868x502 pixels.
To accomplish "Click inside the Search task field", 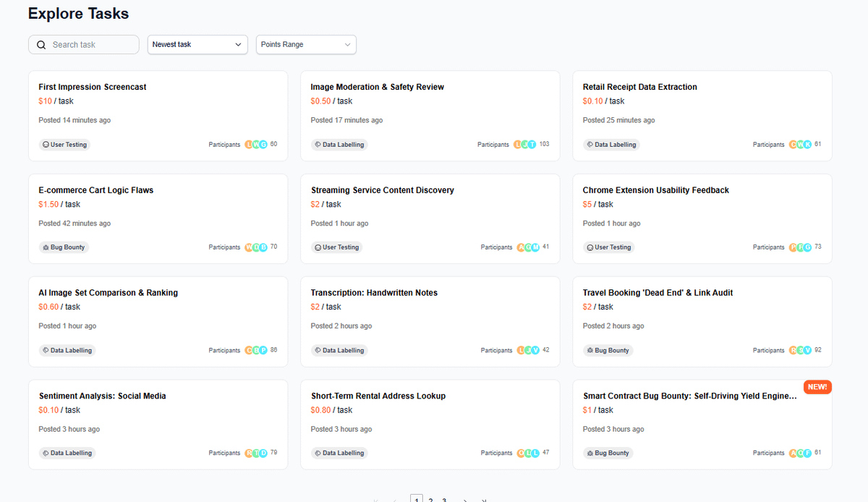I will [87, 44].
